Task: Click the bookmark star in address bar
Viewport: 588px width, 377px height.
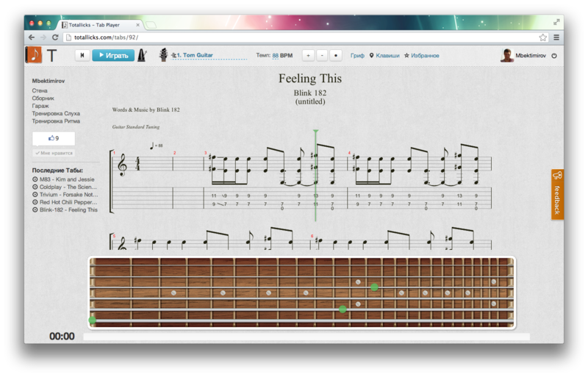Action: coord(542,37)
